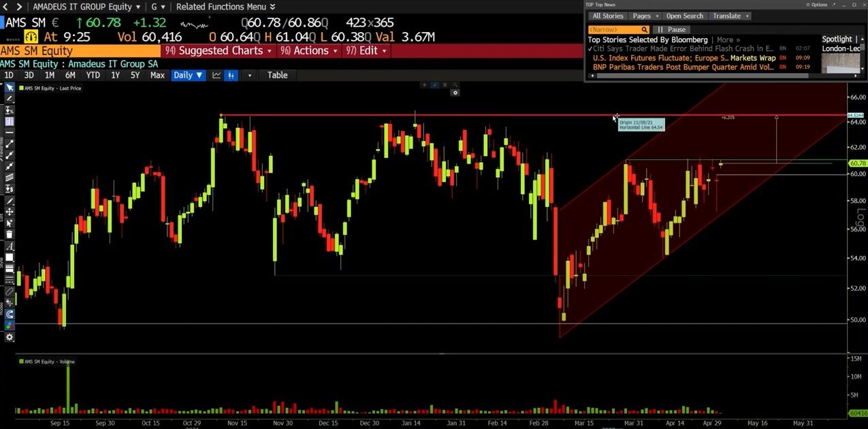868x429 pixels.
Task: Go forward with the right arrow
Action: [x=19, y=7]
